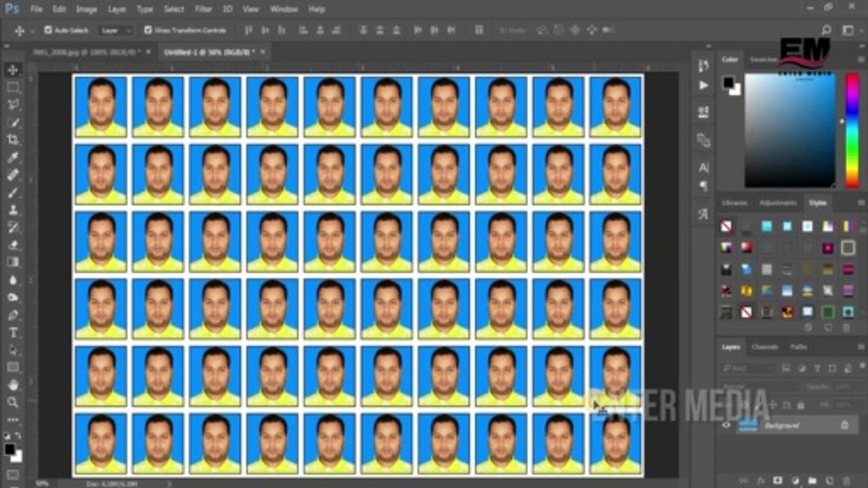Screen dimensions: 868x488
Task: Select the Rectangular Marquee tool
Action: (13, 87)
